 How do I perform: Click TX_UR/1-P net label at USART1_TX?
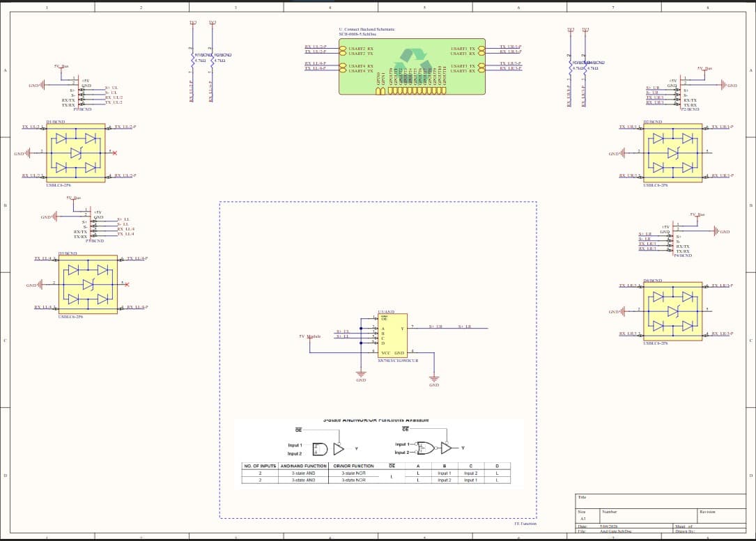[x=511, y=47]
